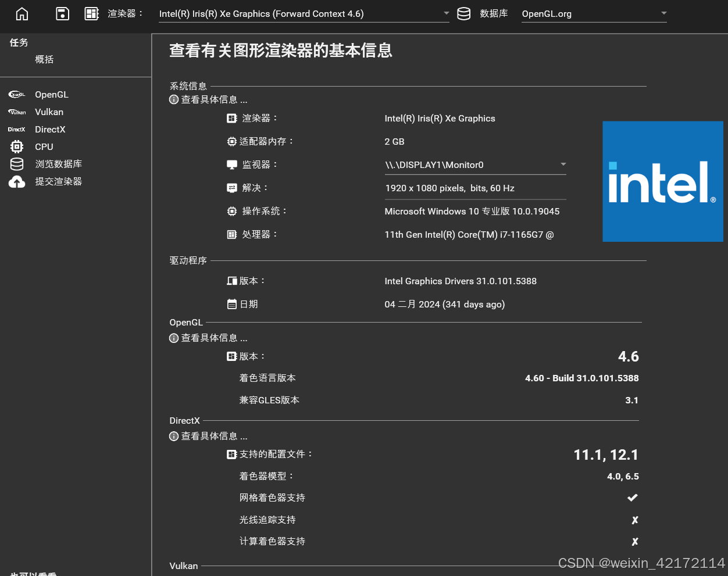Viewport: 728px width, 576px height.
Task: Click the 支持的配置文件 row icon
Action: [232, 455]
